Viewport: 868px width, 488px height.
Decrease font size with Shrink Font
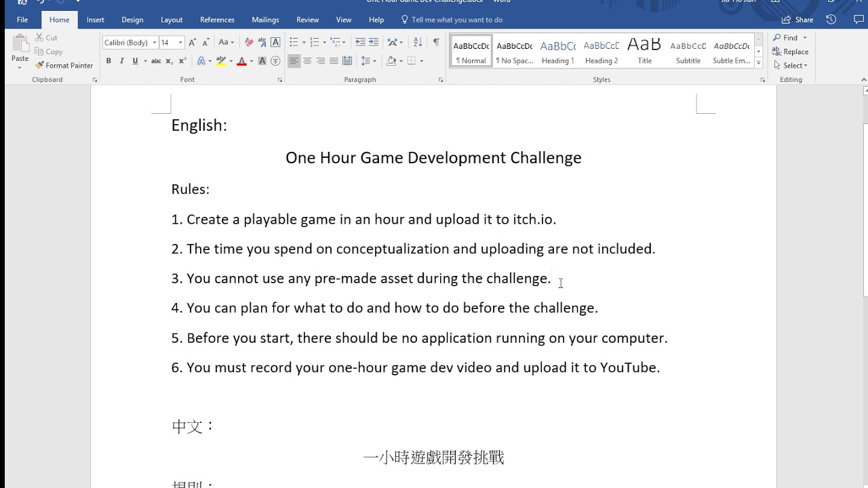coord(206,42)
